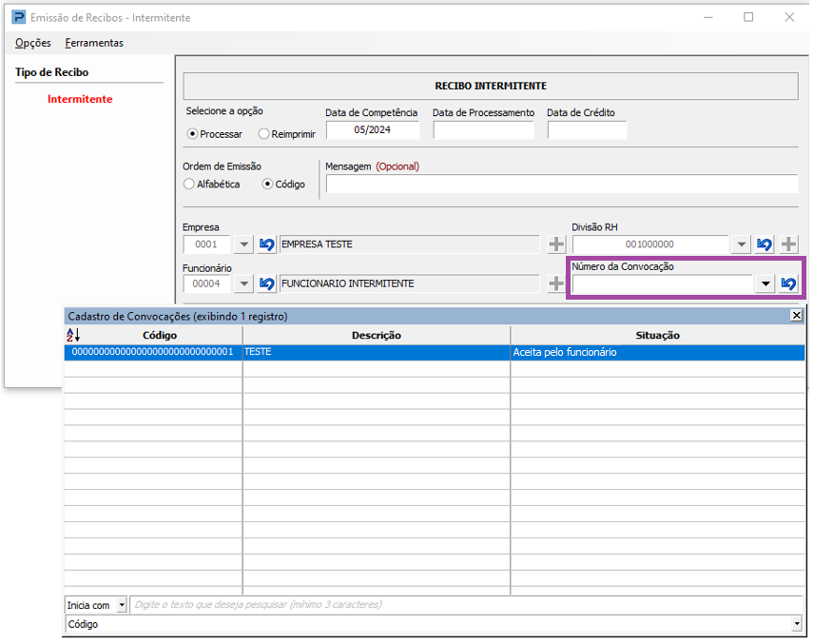Expand the Divisão RH dropdown

click(742, 244)
